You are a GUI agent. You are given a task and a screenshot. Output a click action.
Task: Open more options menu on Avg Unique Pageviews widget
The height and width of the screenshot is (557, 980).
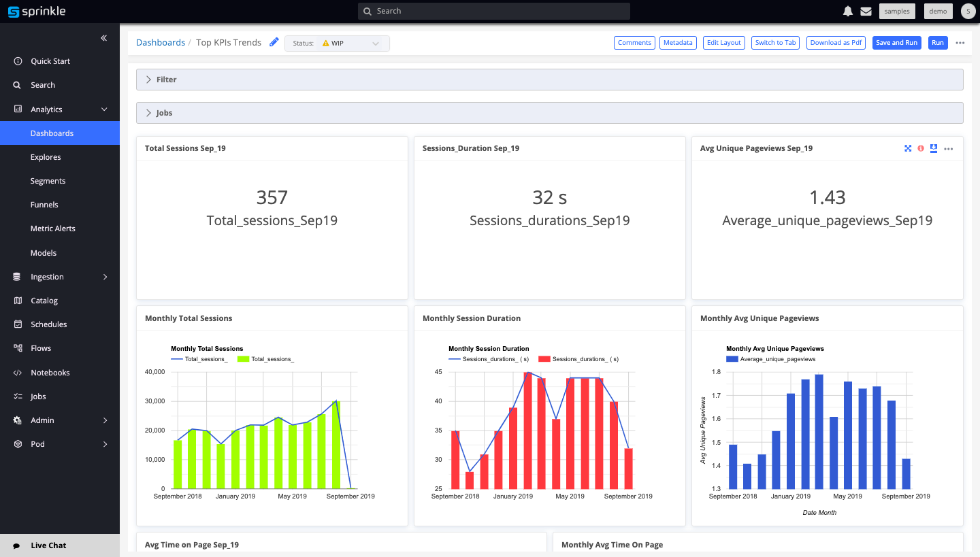pyautogui.click(x=949, y=148)
